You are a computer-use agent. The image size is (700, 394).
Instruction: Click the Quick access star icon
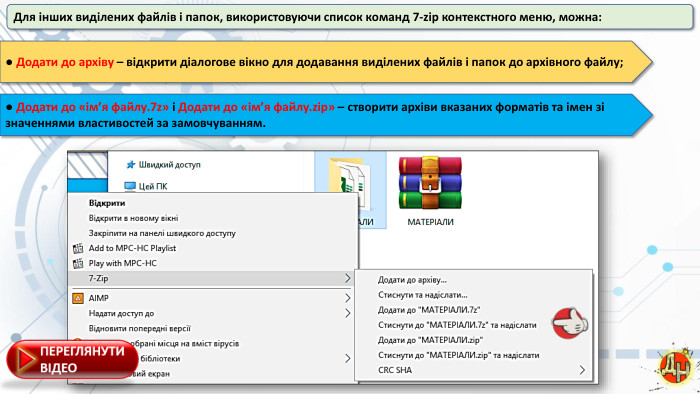coord(130,165)
